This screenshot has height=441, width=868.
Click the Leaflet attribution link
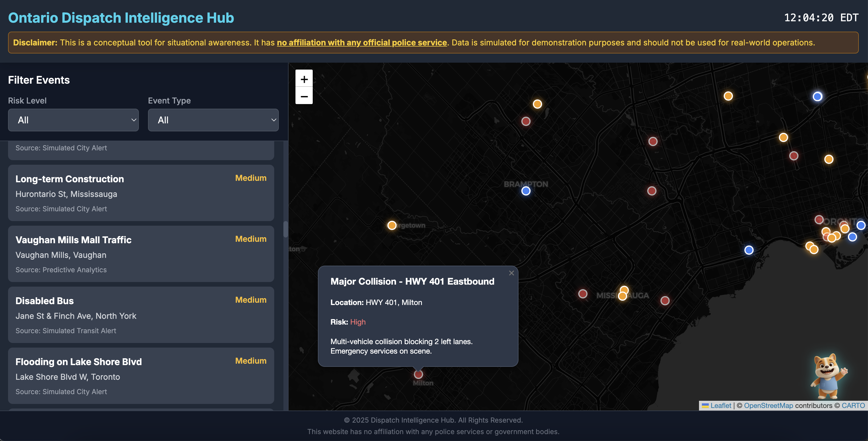click(x=721, y=406)
